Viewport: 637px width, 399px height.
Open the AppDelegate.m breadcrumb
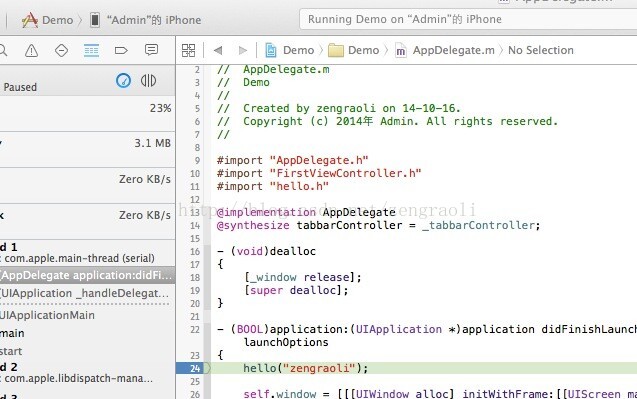point(445,50)
